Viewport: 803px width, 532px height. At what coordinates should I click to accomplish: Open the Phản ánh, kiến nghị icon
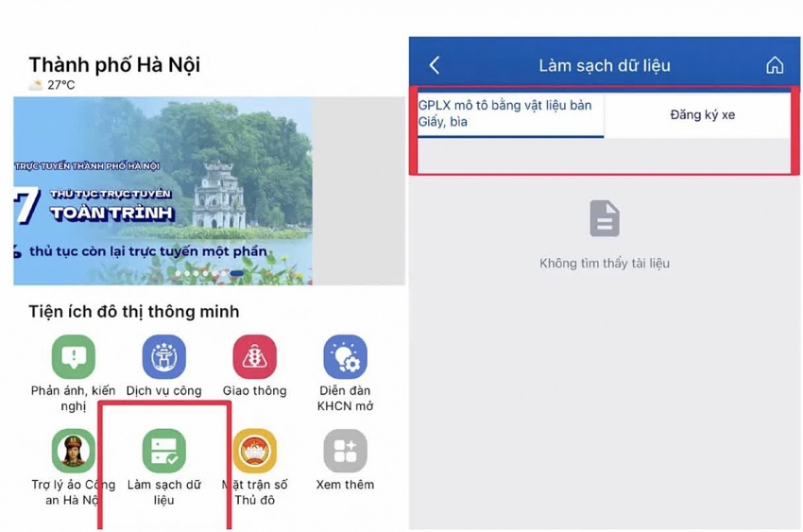tap(74, 357)
